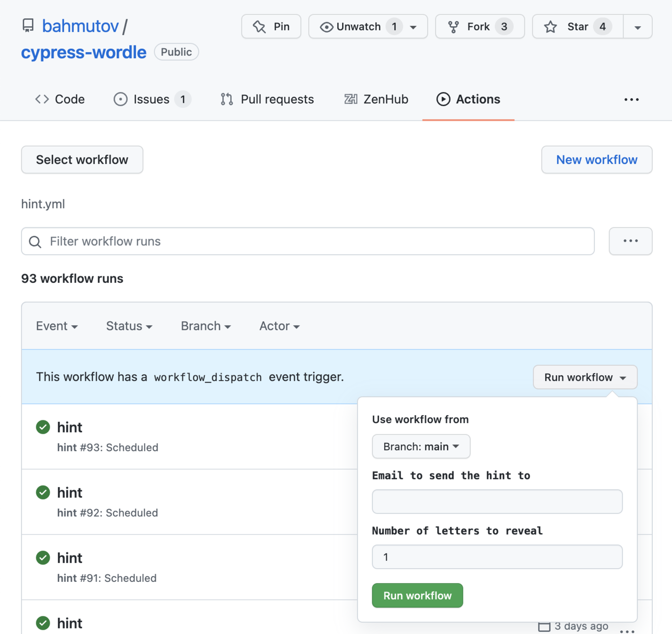Toggle the Run workflow dropdown in banner

coord(585,377)
